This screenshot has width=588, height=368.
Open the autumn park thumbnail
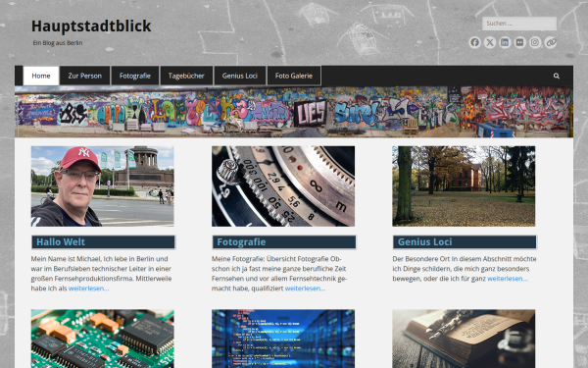coord(464,186)
